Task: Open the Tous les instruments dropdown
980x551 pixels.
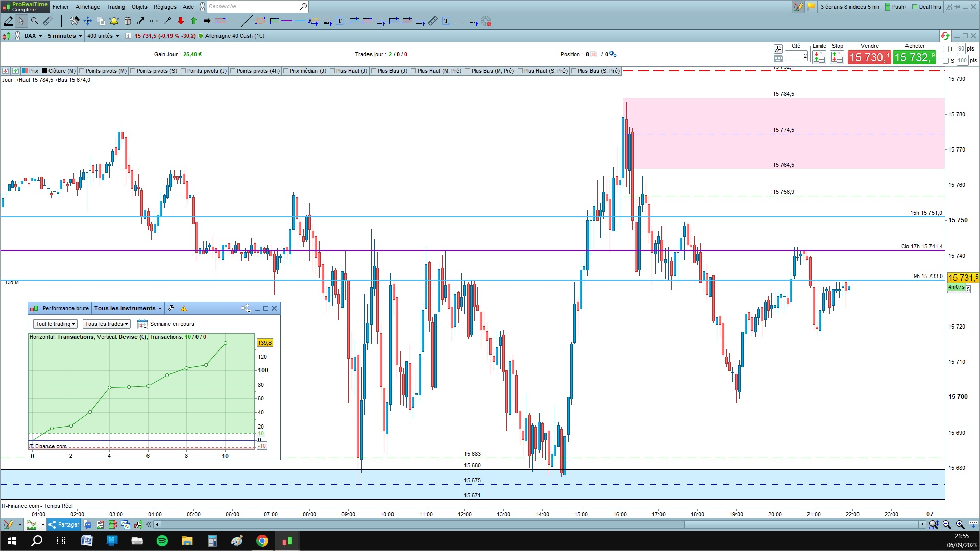Action: pyautogui.click(x=128, y=308)
